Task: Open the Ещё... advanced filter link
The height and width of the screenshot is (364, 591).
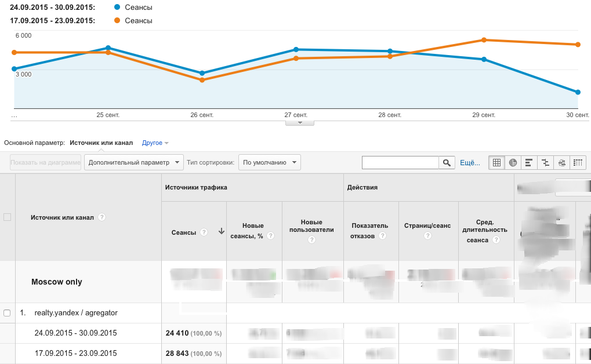Action: tap(470, 163)
